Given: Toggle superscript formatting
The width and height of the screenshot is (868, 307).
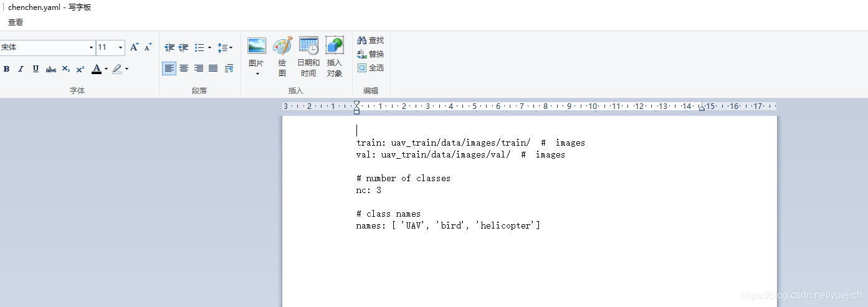Looking at the screenshot, I should (x=80, y=69).
